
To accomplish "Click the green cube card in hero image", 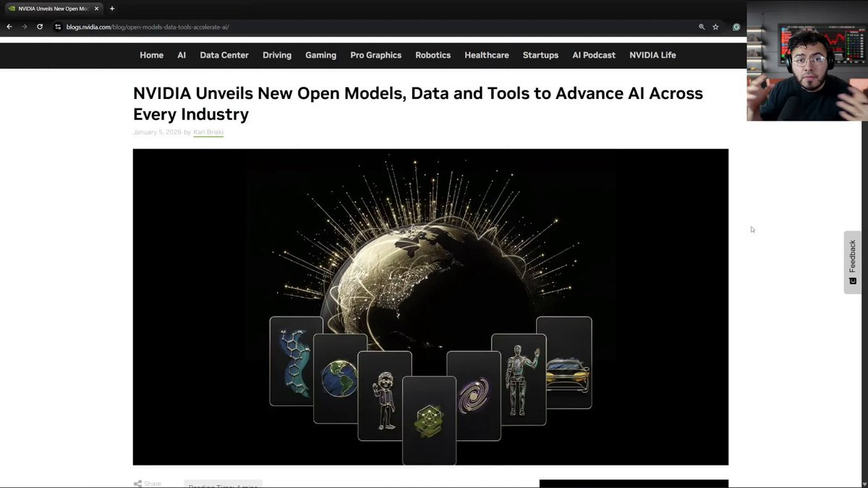I will pyautogui.click(x=429, y=420).
